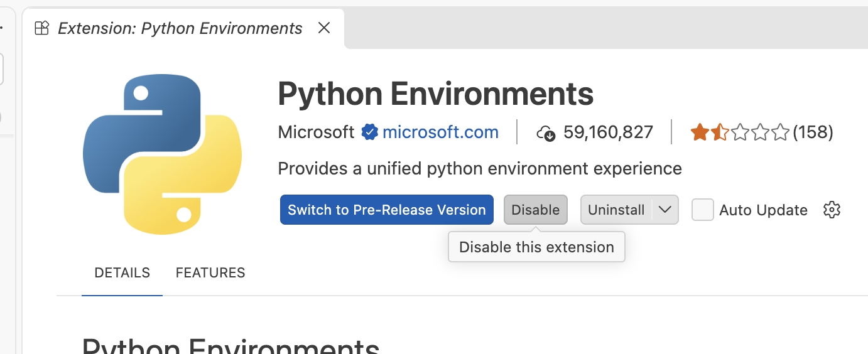
Task: Click Switch to Pre-Release Version button
Action: point(387,210)
